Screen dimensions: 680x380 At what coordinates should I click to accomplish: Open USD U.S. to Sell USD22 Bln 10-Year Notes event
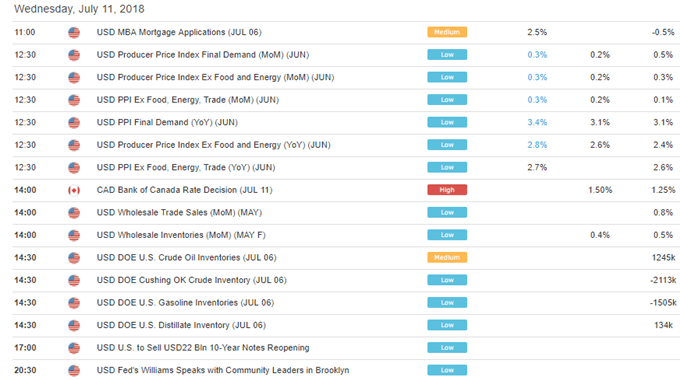pos(203,348)
